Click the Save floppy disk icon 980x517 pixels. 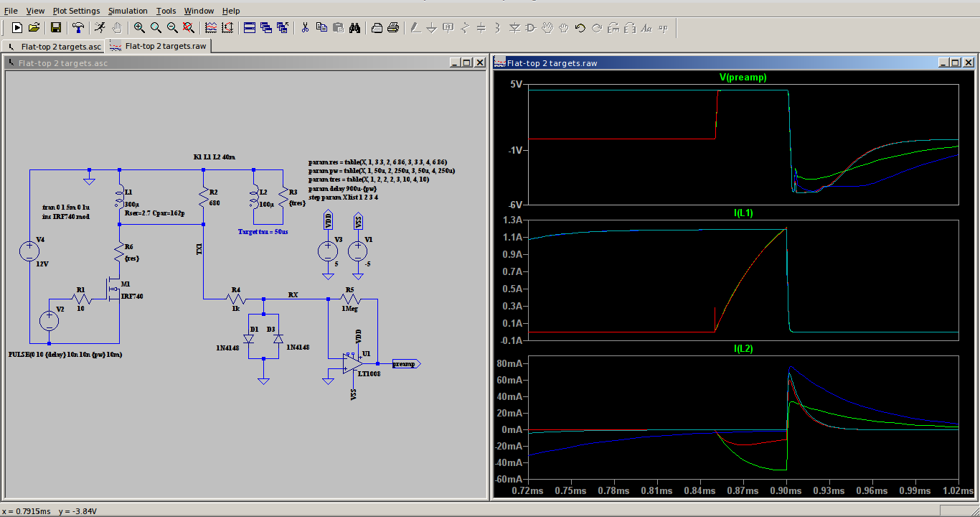[x=56, y=28]
